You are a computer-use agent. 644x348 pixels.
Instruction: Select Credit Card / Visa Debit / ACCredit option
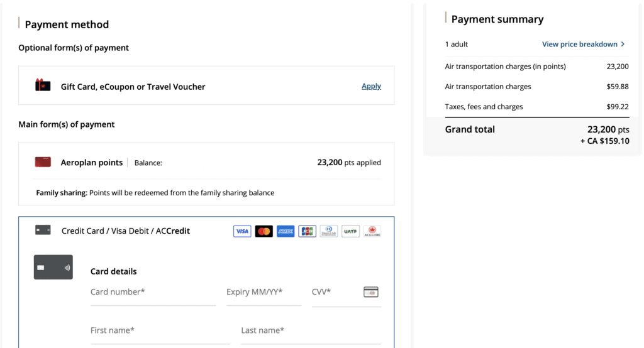pyautogui.click(x=126, y=231)
